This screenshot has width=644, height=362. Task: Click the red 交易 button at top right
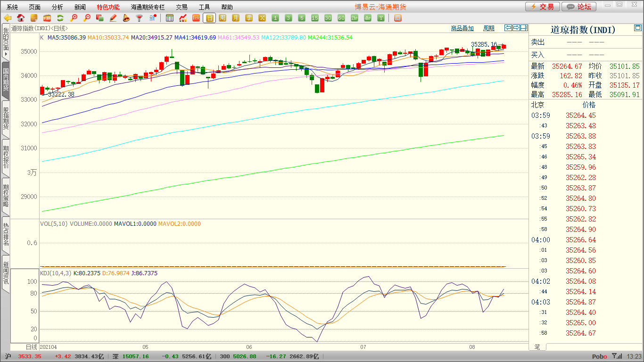pos(543,7)
